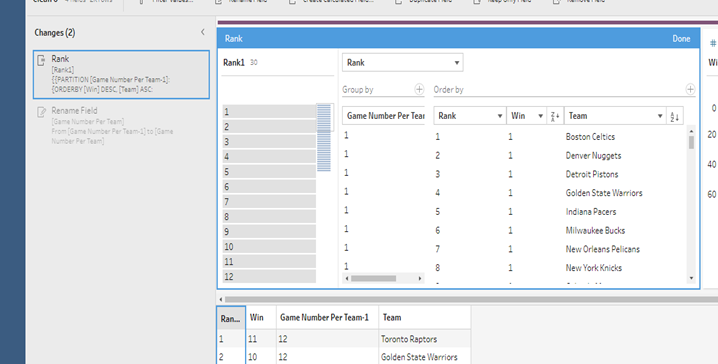This screenshot has height=364, width=718.
Task: Click the Rank change step icon
Action: point(41,60)
